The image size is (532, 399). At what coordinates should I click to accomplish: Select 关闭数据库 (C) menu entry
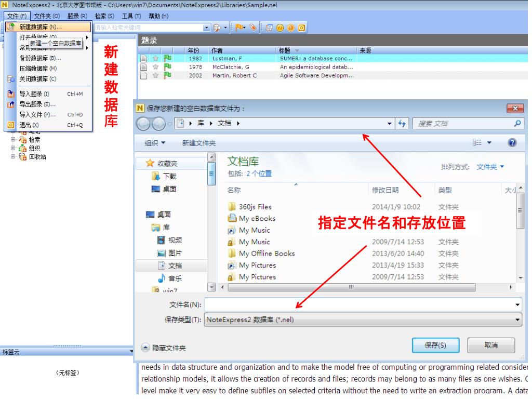(x=48, y=79)
